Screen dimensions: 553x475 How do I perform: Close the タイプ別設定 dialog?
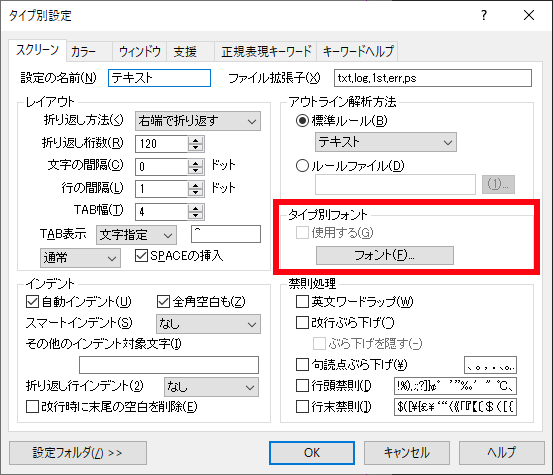point(529,15)
